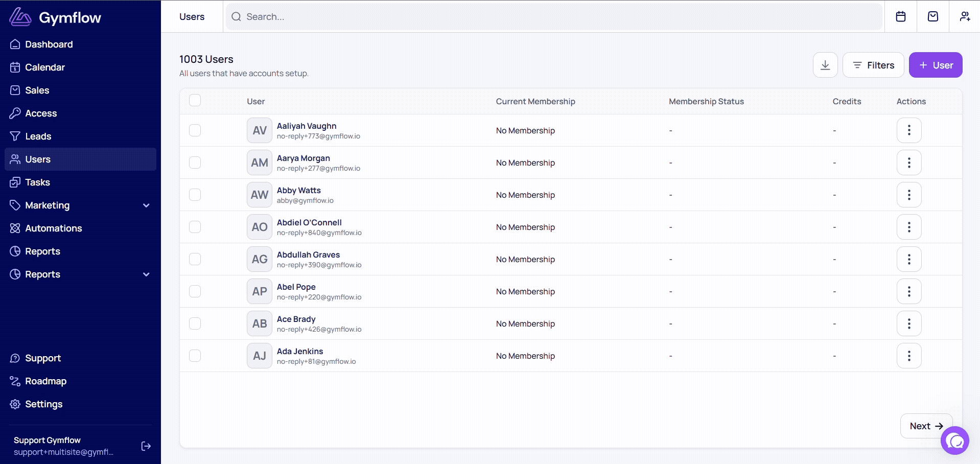Click the AP avatar for Abel Pope
This screenshot has height=464, width=980.
click(260, 291)
